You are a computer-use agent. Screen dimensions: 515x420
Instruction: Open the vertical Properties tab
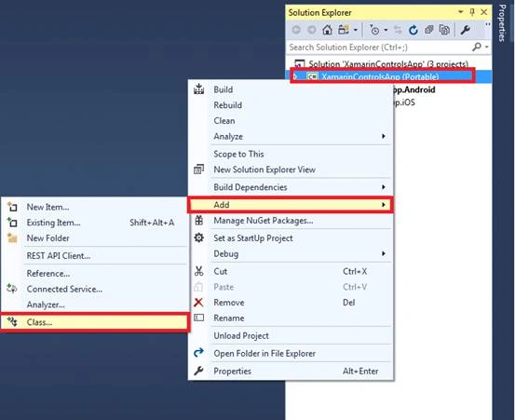click(502, 23)
